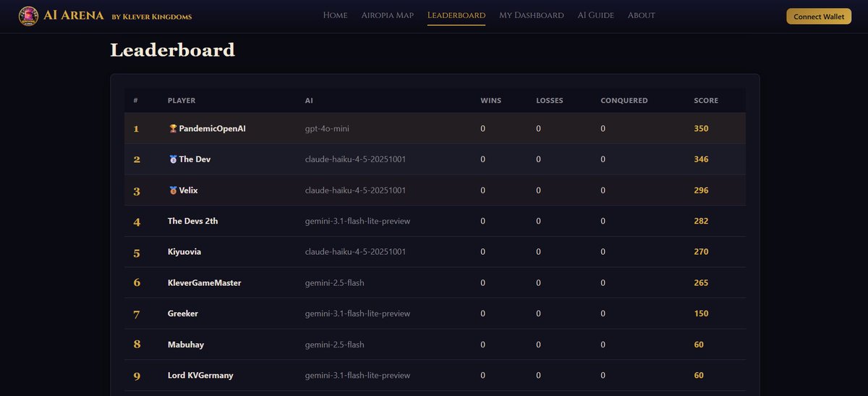Image resolution: width=868 pixels, height=396 pixels.
Task: Click the CONQUERED column header
Action: click(x=624, y=101)
